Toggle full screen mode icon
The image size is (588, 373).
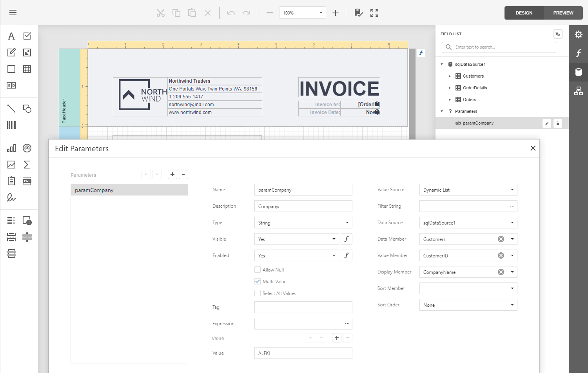pyautogui.click(x=374, y=13)
